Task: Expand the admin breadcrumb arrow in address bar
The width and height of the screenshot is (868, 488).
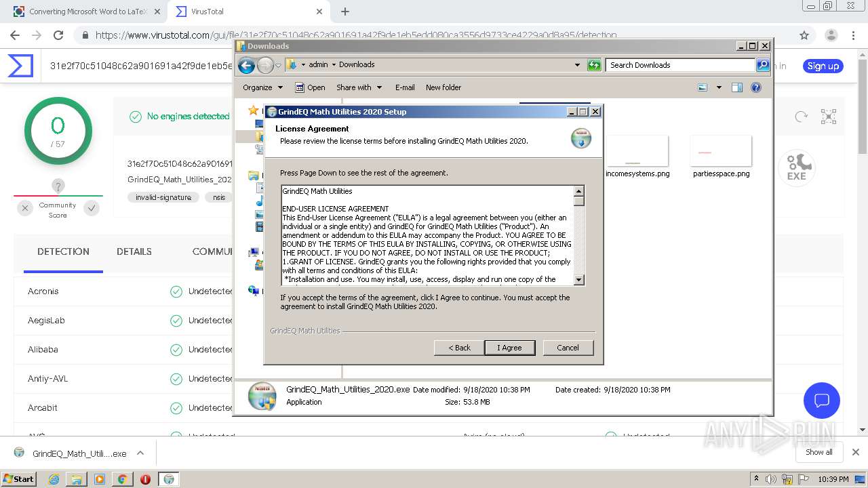Action: pos(334,65)
